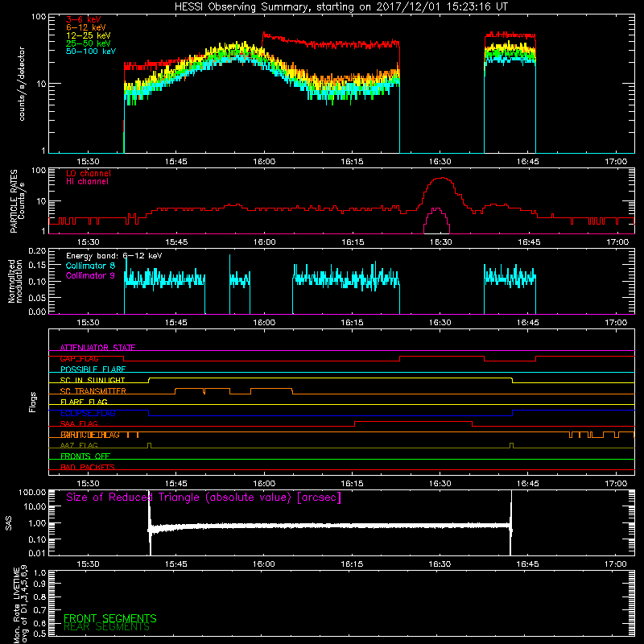The height and width of the screenshot is (644, 644).
Task: Pick the green 25-50 keV legend label
Action: 89,43
